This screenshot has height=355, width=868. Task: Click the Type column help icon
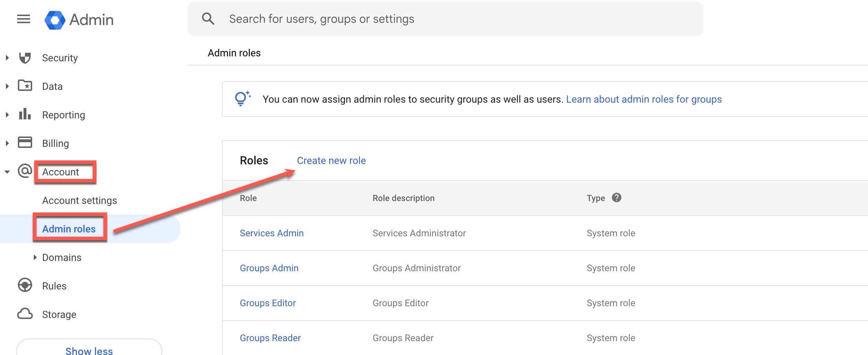616,198
